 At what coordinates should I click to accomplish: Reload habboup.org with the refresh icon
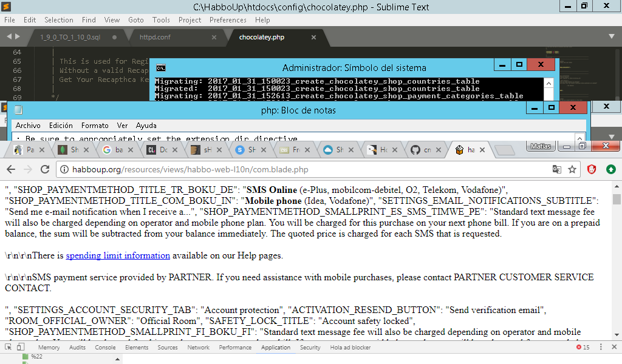[45, 170]
